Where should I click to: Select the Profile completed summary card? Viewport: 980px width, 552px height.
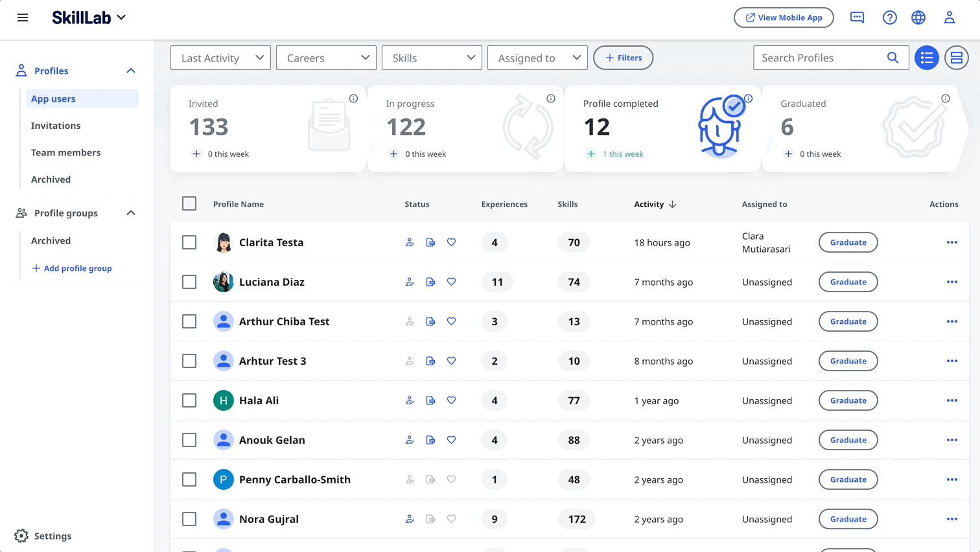[x=662, y=128]
